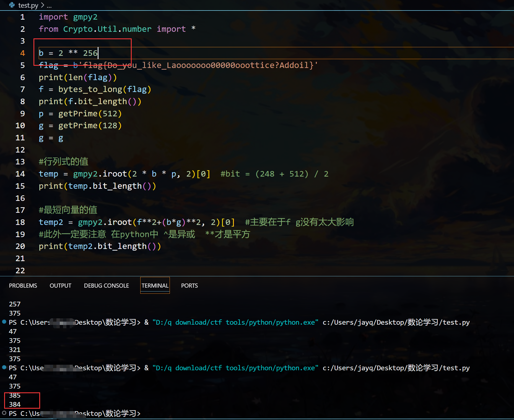Viewport: 514px width, 420px height.
Task: Click the 'g = g' code line
Action: (x=51, y=138)
